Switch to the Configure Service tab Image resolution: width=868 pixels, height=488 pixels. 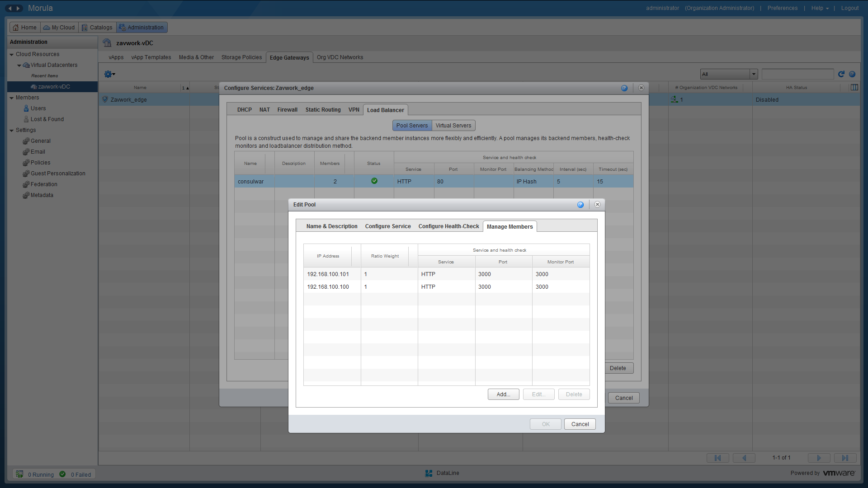pyautogui.click(x=388, y=226)
